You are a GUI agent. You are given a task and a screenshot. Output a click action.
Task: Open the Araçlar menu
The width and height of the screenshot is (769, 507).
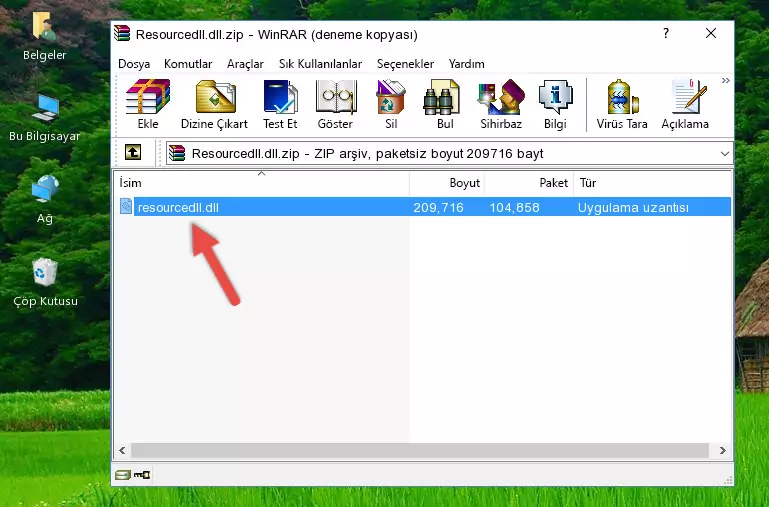click(245, 64)
